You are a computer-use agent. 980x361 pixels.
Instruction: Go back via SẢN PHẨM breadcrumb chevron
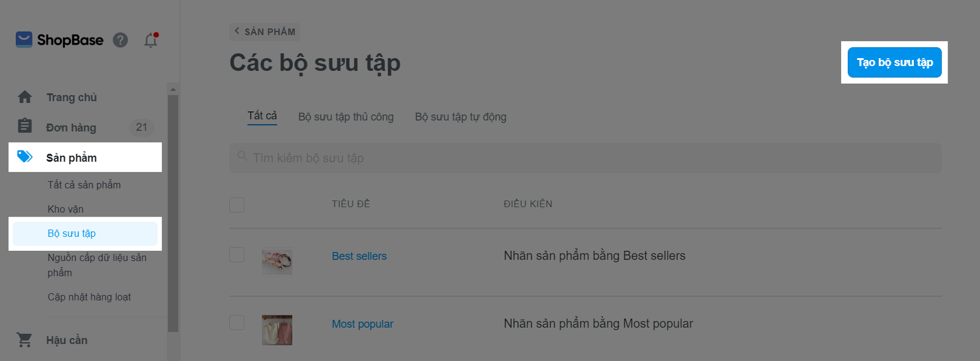point(237,31)
